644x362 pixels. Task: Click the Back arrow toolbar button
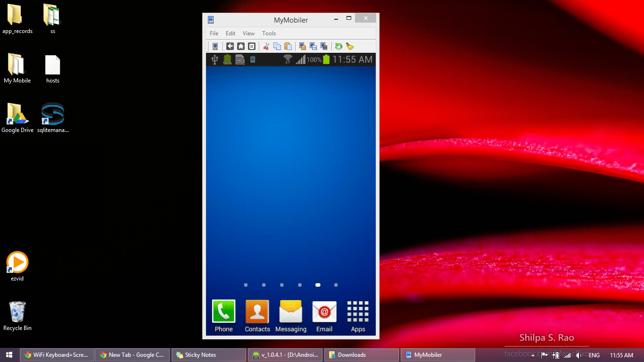[230, 46]
